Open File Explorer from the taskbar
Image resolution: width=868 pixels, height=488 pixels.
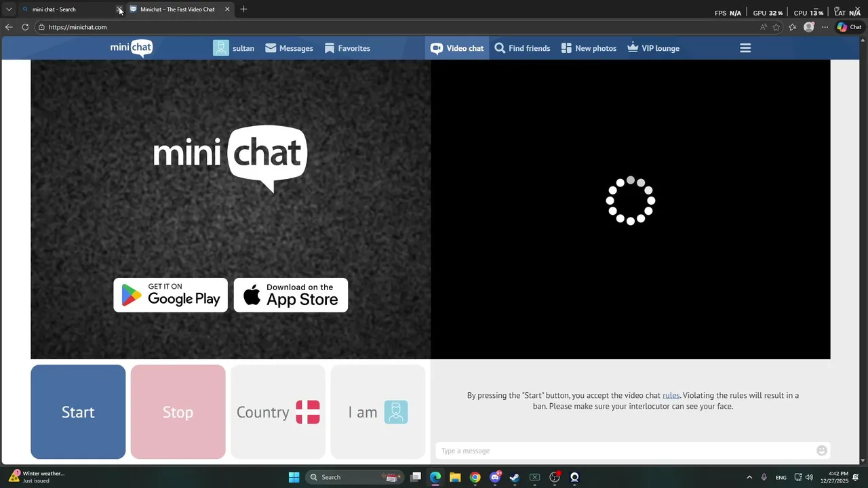click(x=455, y=477)
